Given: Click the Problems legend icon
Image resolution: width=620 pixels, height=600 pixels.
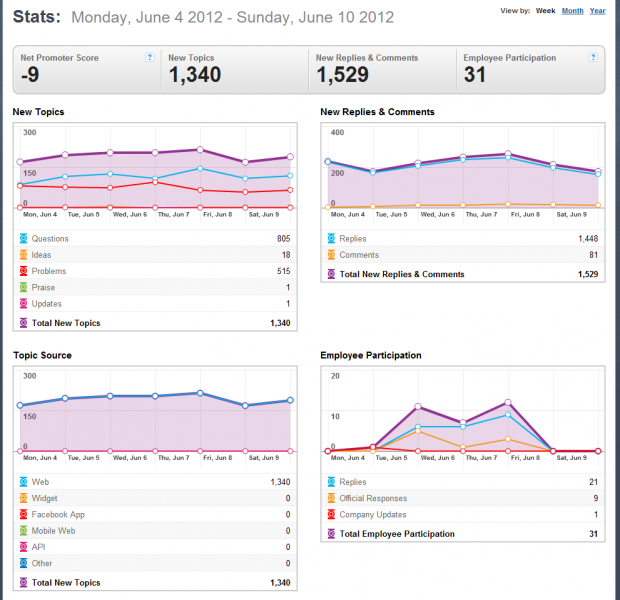Looking at the screenshot, I should point(24,271).
